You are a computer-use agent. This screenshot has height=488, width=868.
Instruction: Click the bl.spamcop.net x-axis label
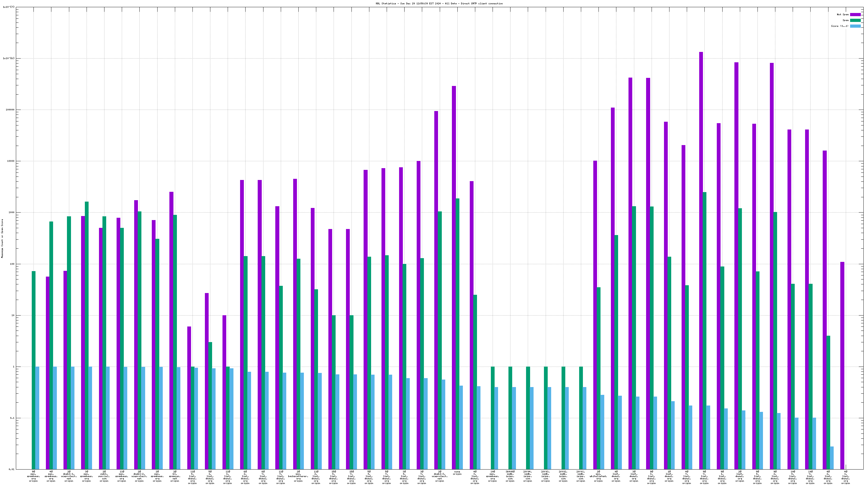[175, 476]
